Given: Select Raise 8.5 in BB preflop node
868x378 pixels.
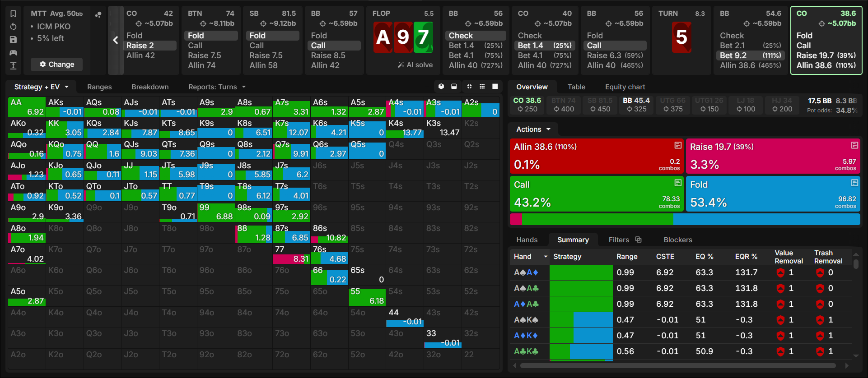Looking at the screenshot, I should click(x=328, y=55).
